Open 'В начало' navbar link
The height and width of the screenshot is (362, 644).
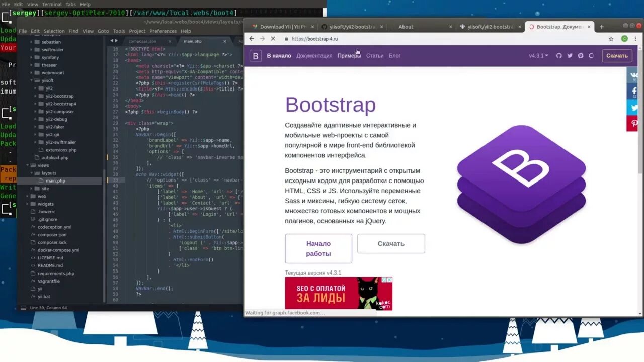tap(279, 56)
